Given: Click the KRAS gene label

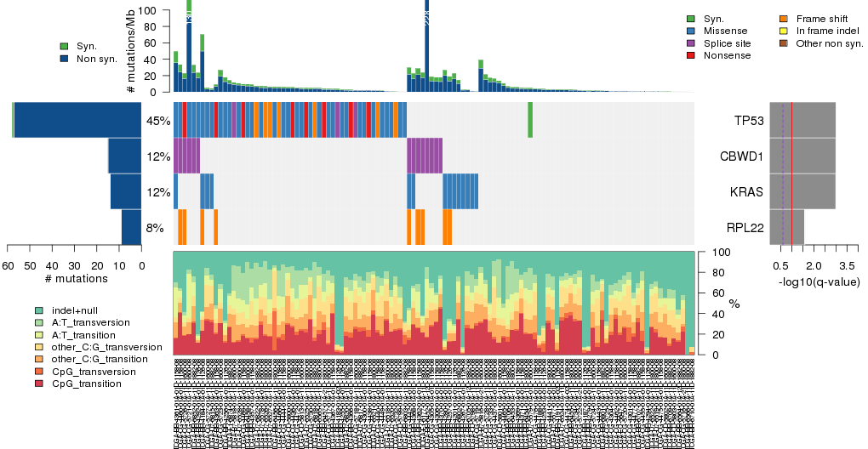Looking at the screenshot, I should (746, 192).
